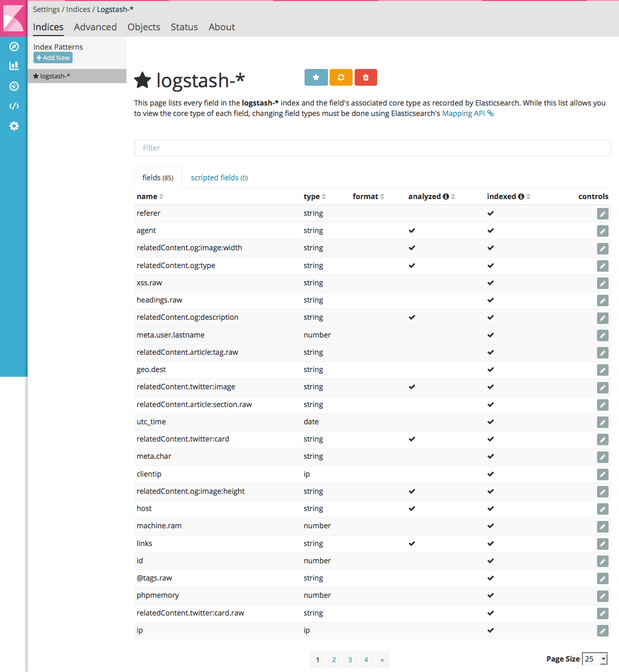This screenshot has width=619, height=672.
Task: Switch to the Objects tab
Action: click(144, 27)
